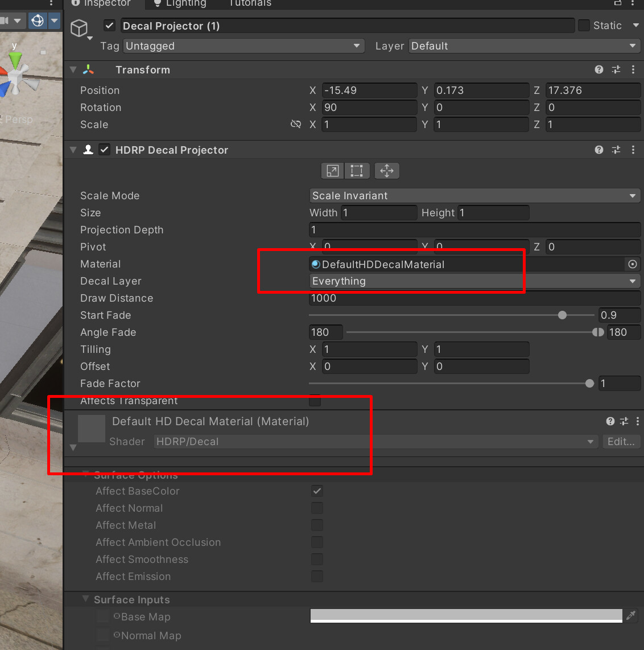The image size is (644, 650).
Task: Switch to the Tutorials tab
Action: (x=250, y=3)
